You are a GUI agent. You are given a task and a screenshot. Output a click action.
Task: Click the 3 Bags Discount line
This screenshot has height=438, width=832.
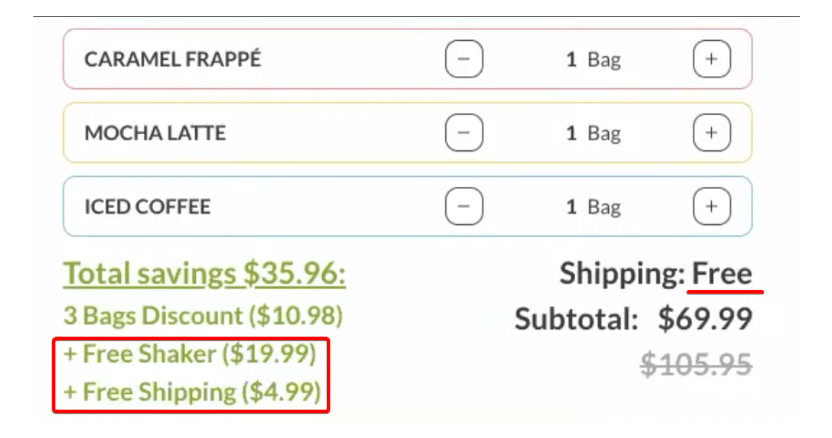pos(203,316)
